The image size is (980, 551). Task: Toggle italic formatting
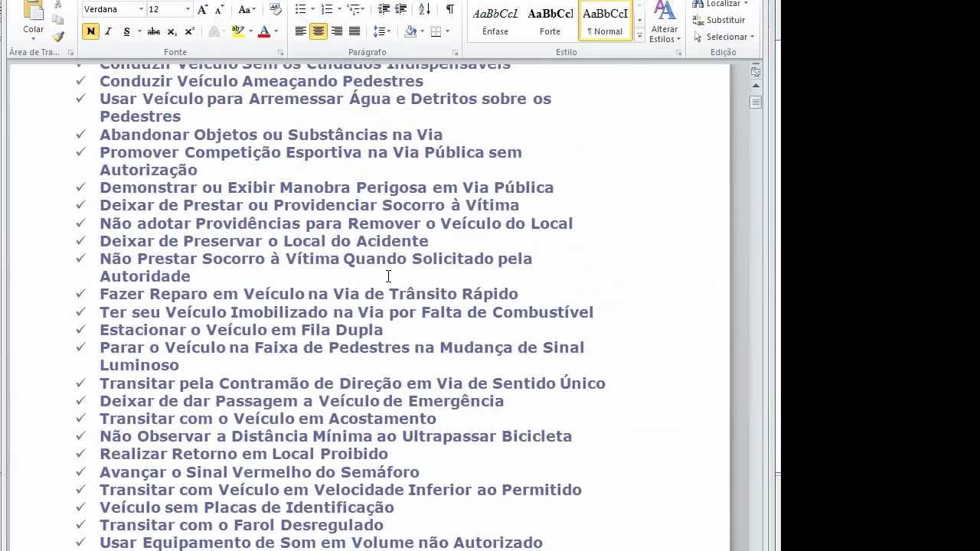tap(108, 31)
